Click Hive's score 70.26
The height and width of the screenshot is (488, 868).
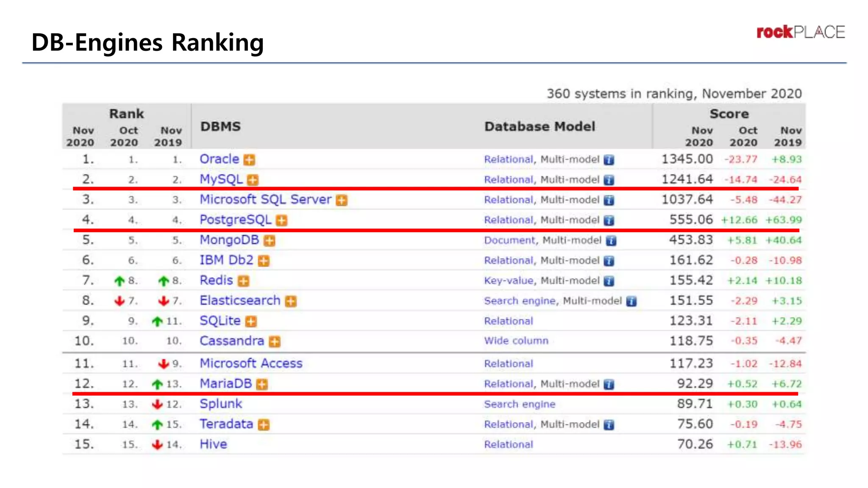tap(695, 444)
